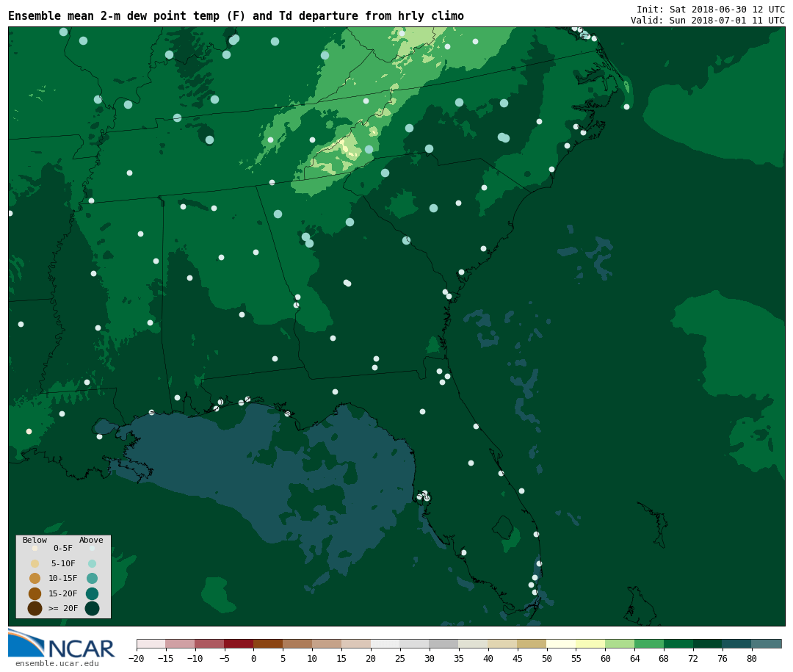The image size is (793, 672).
Task: Click the 0 colorbar tick label
Action: coord(253,658)
